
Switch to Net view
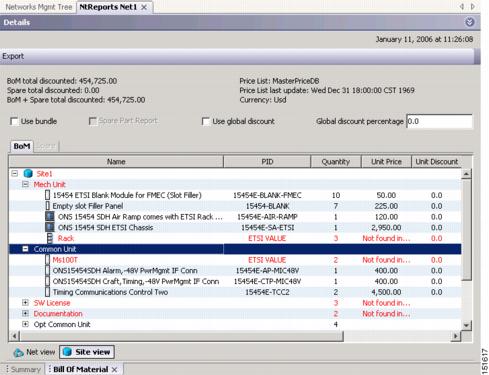pyautogui.click(x=34, y=352)
